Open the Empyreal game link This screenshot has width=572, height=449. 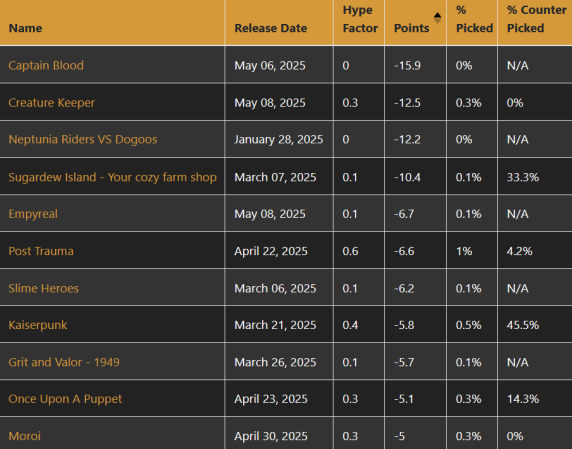pyautogui.click(x=33, y=214)
